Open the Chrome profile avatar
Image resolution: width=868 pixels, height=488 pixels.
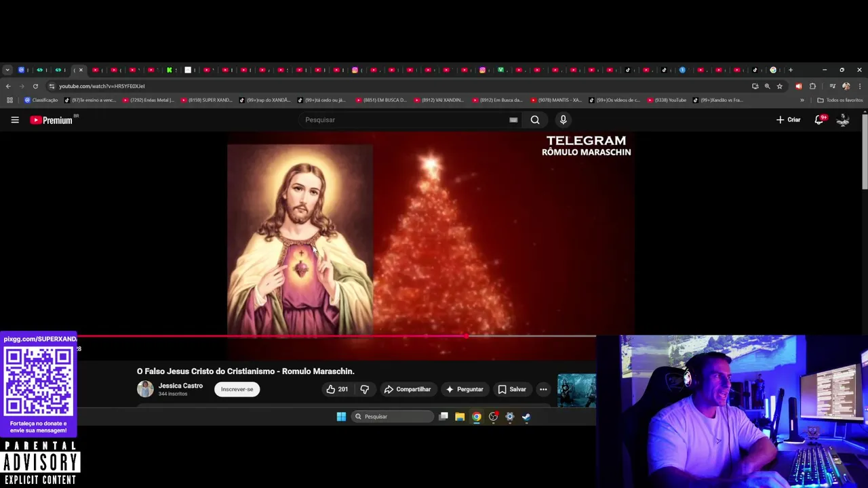coord(846,86)
